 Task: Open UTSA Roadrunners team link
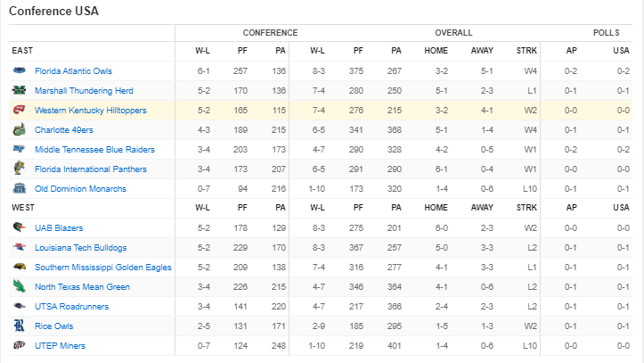tap(71, 306)
